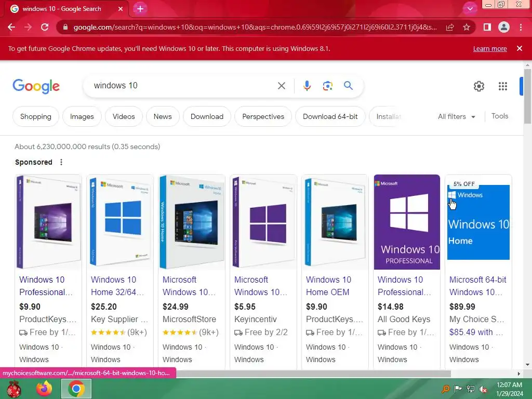Screen dimensions: 532x399
Task: Switch to Shopping results
Action: [x=36, y=116]
